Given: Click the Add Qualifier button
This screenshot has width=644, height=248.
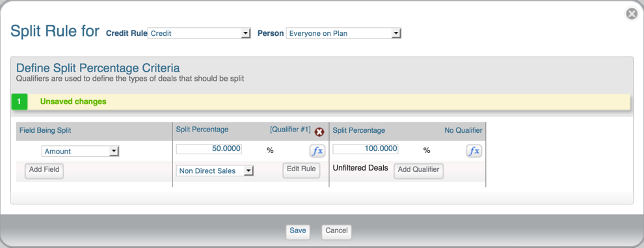Looking at the screenshot, I should (418, 171).
